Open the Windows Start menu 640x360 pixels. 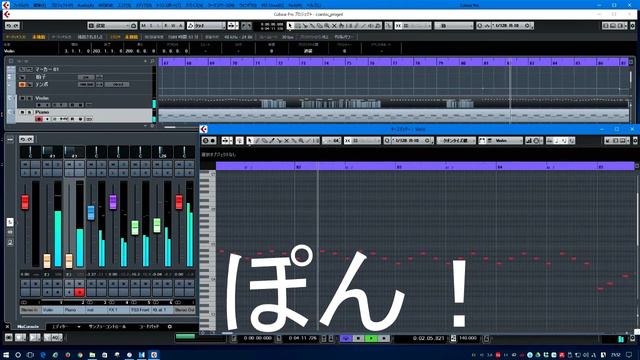[6, 355]
